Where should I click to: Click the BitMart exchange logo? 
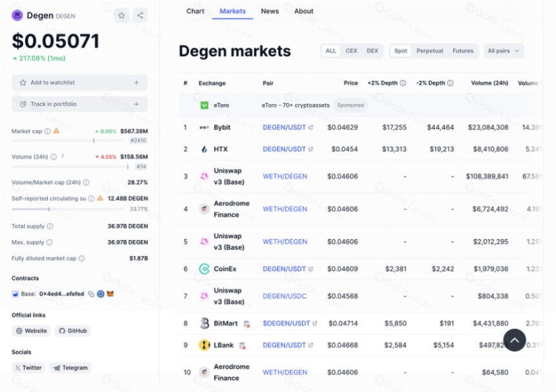pos(204,324)
